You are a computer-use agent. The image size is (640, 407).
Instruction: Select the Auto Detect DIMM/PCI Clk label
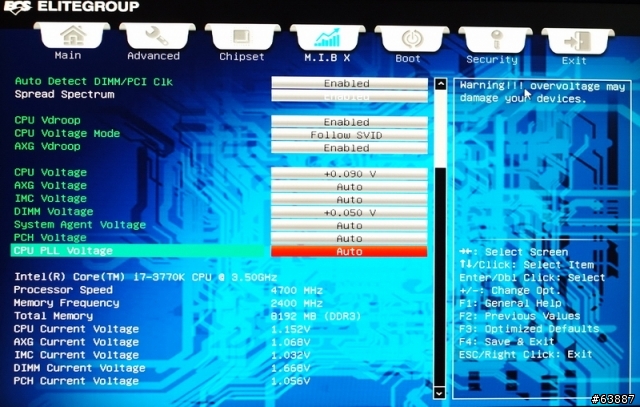93,81
